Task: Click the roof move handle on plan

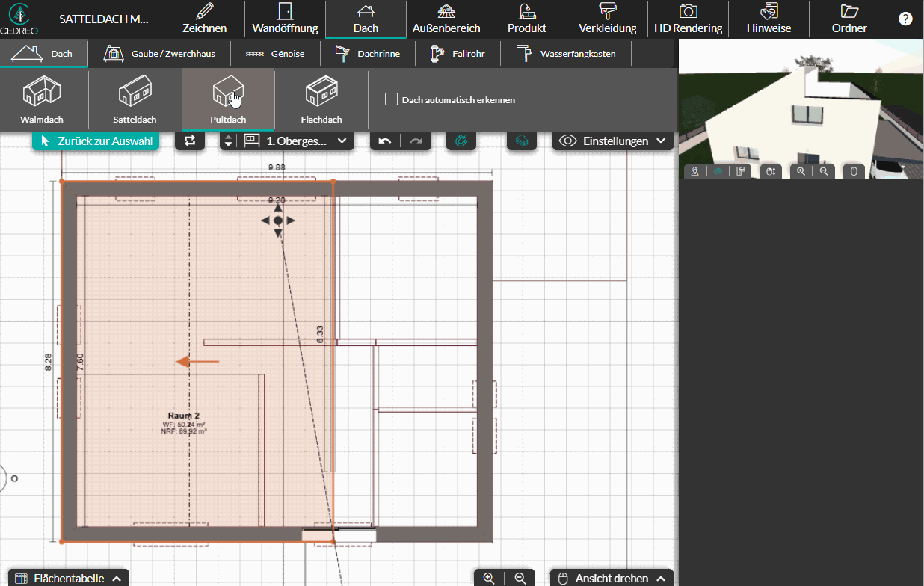Action: (278, 220)
